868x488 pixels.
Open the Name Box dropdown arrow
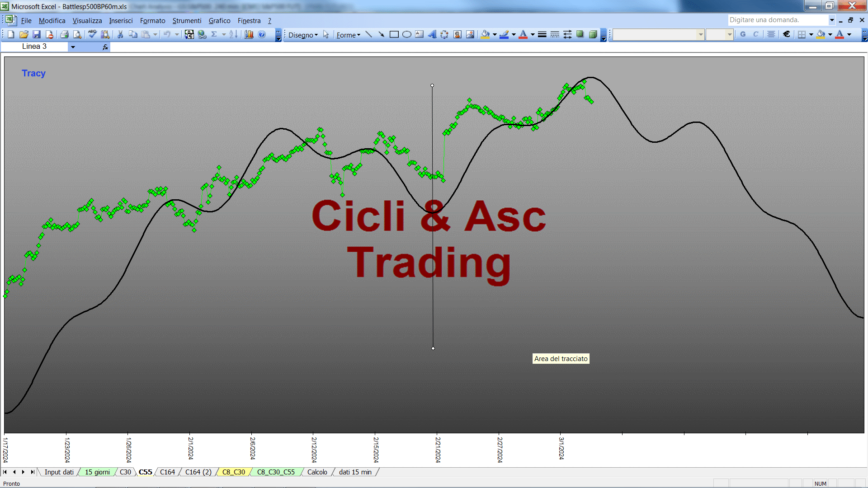click(73, 47)
